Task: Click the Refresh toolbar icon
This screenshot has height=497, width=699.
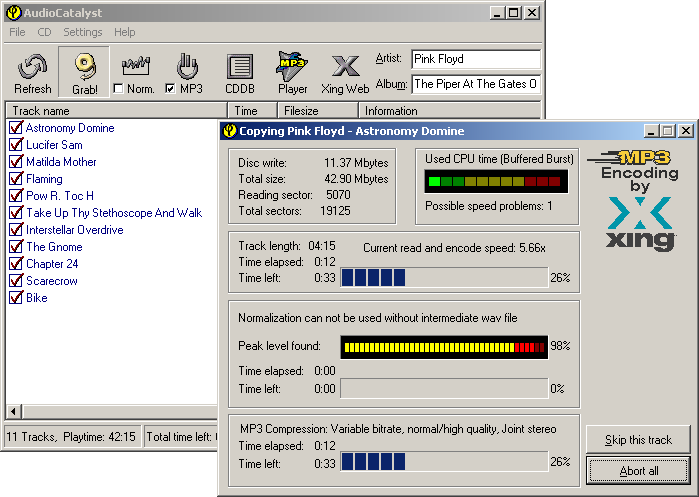Action: (32, 67)
